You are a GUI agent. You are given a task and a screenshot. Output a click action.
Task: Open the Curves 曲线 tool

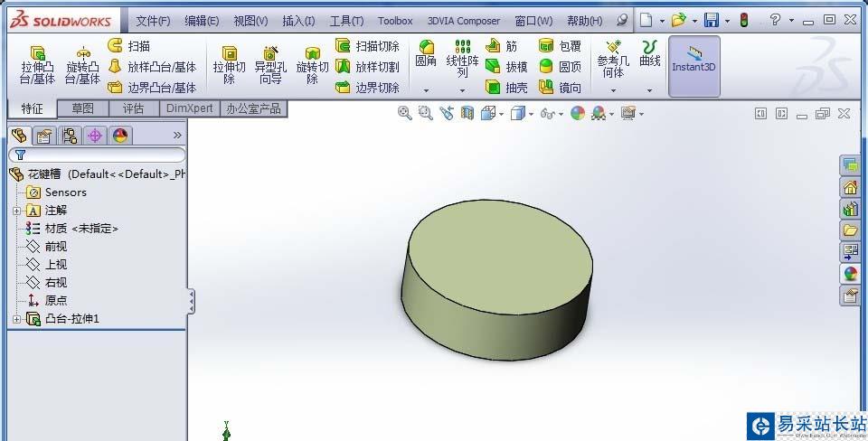click(650, 53)
